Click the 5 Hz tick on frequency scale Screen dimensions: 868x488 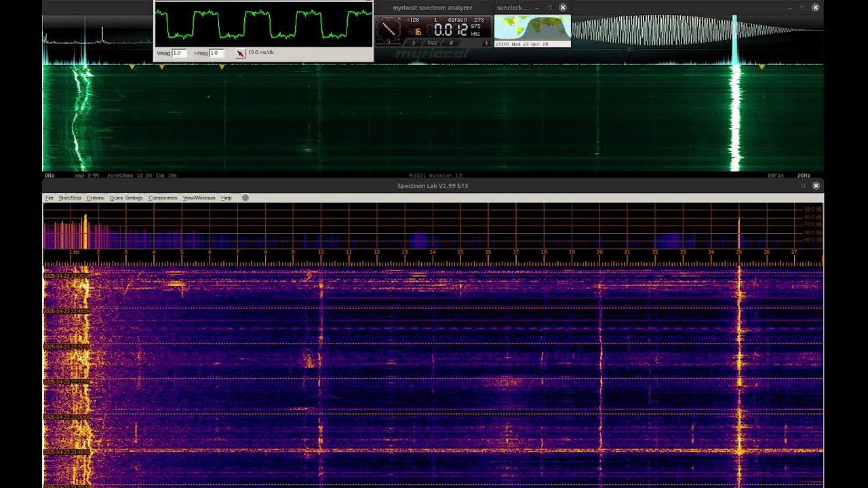[x=182, y=252]
